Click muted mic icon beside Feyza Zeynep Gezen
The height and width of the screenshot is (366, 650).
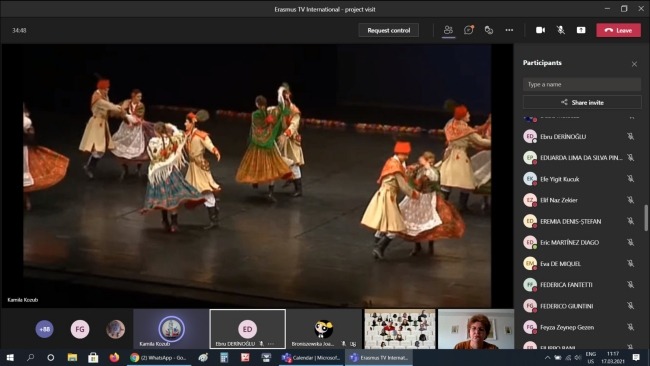631,327
